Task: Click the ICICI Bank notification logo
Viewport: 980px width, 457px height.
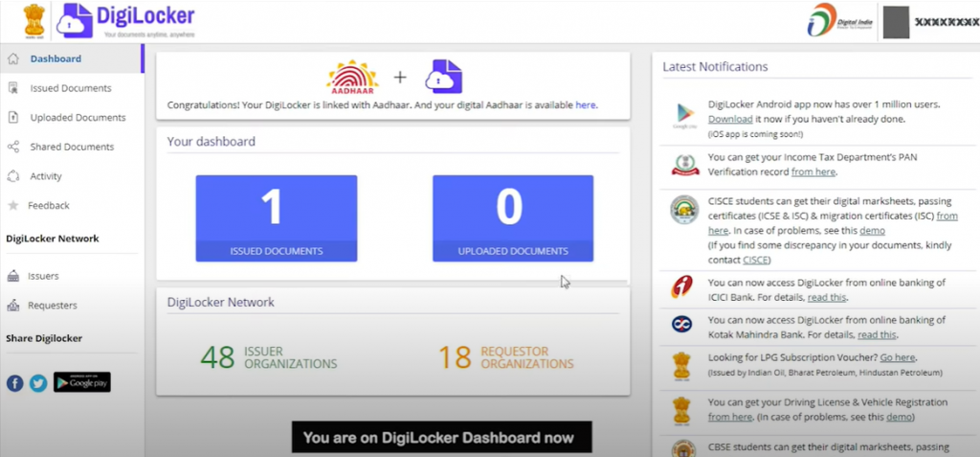Action: coord(681,286)
